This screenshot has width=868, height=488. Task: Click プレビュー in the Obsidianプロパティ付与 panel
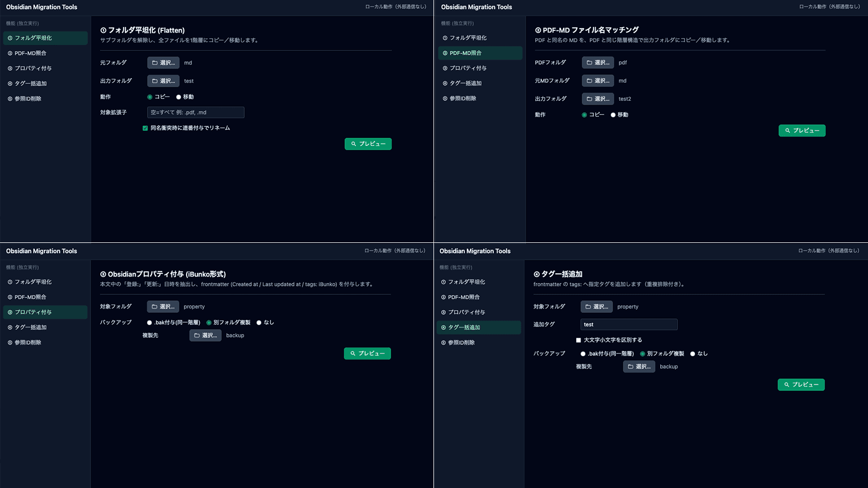pos(367,354)
